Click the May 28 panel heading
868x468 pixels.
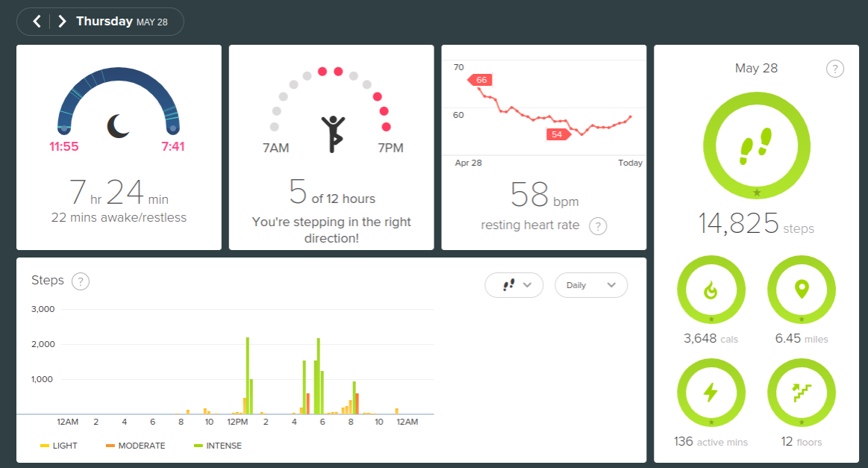[x=756, y=68]
